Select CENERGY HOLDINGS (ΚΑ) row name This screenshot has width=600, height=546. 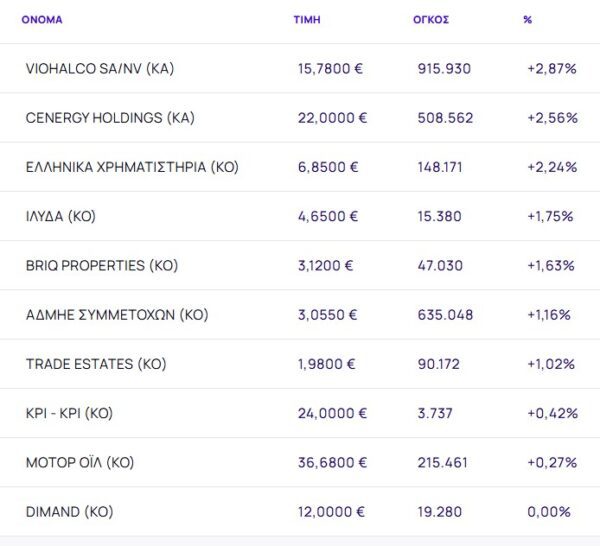point(110,117)
